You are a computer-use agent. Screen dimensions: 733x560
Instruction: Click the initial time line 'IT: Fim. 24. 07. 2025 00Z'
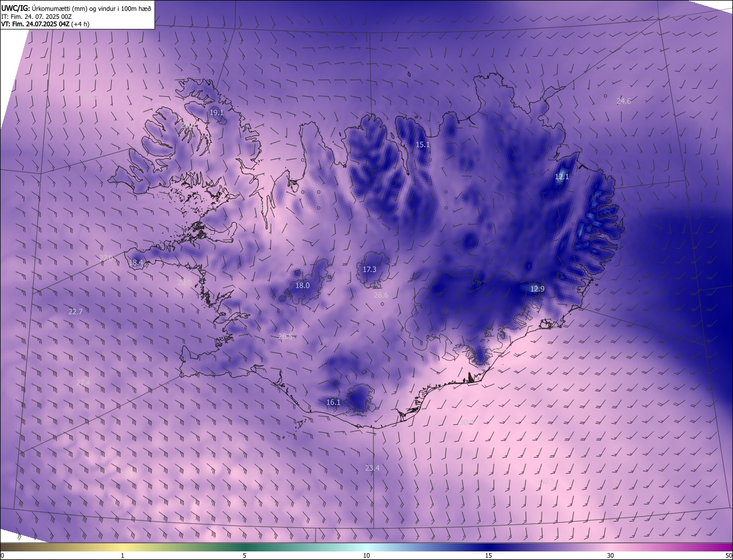(x=37, y=17)
